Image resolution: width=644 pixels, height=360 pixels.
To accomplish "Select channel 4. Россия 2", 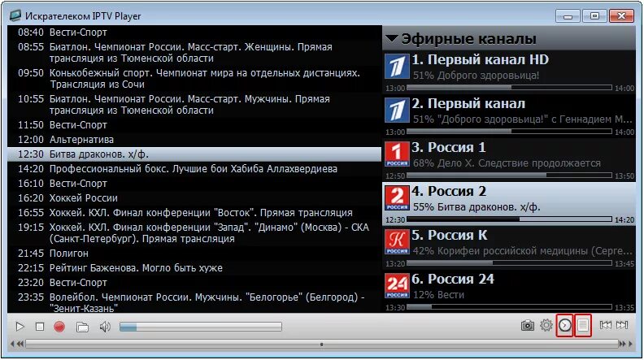I will (x=509, y=204).
